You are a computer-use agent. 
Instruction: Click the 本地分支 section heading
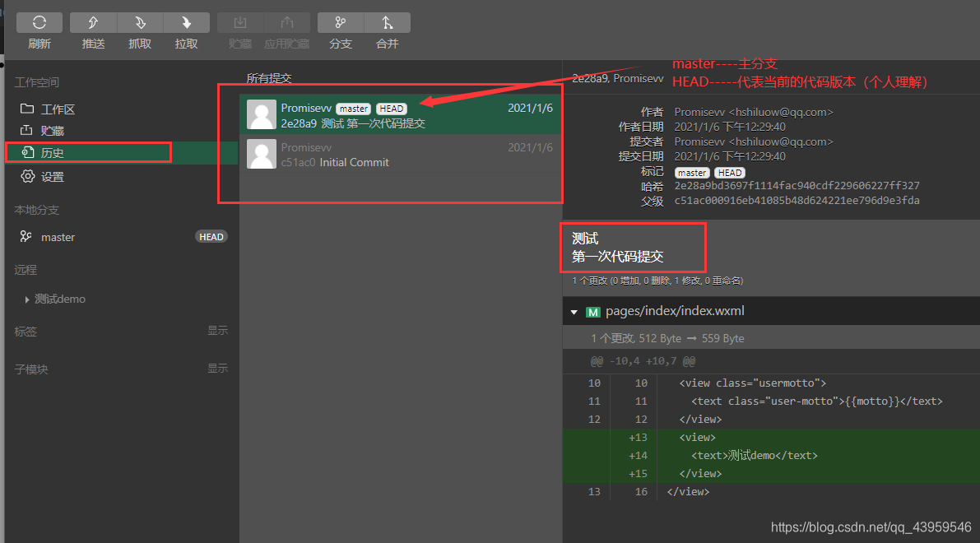pyautogui.click(x=36, y=210)
